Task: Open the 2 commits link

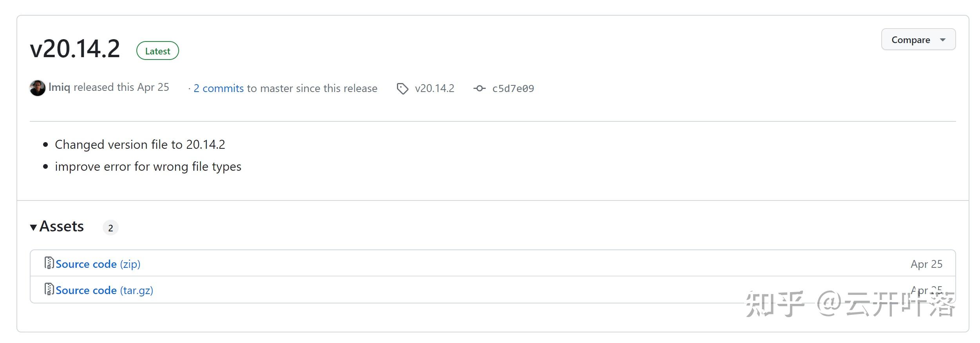Action: (x=218, y=88)
